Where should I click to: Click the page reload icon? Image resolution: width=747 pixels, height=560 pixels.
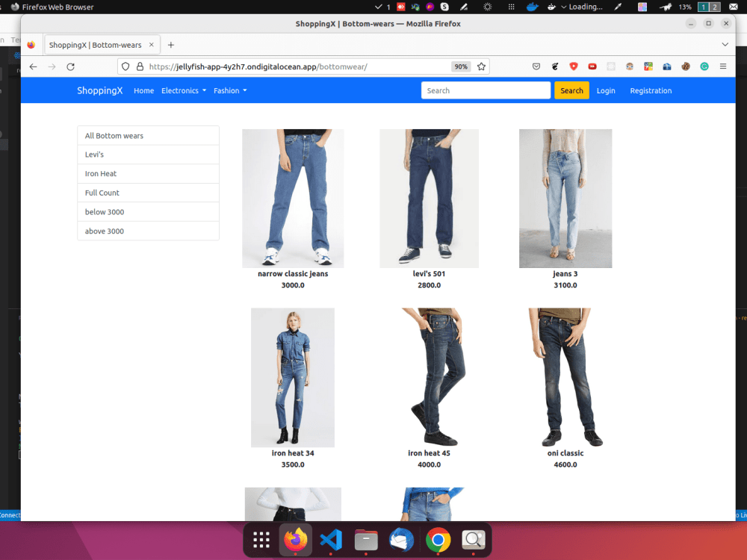click(x=70, y=66)
